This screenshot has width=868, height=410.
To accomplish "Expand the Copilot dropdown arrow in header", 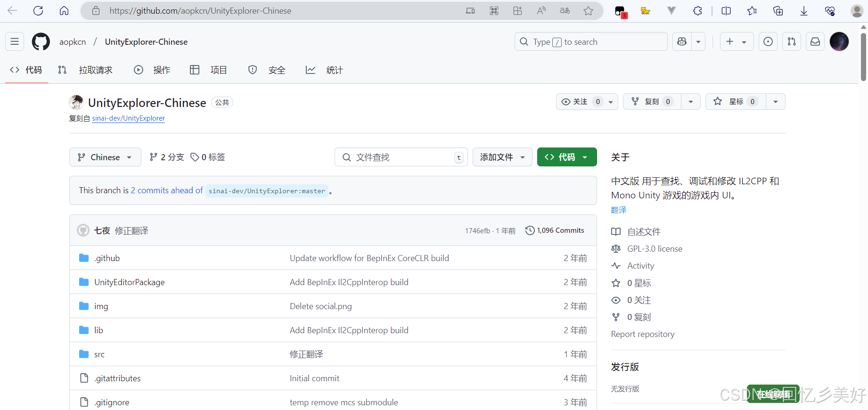I will (698, 41).
